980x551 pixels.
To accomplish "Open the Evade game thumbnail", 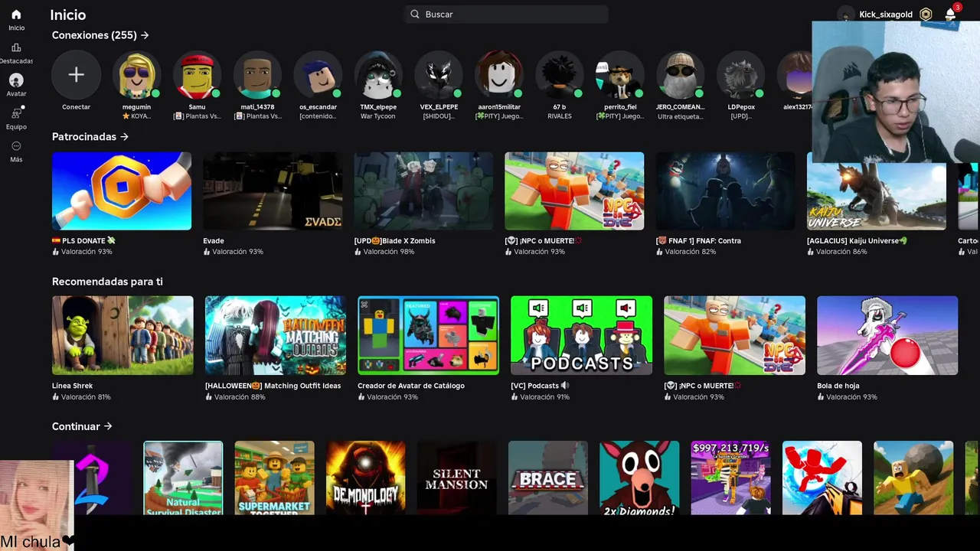I will pos(273,191).
